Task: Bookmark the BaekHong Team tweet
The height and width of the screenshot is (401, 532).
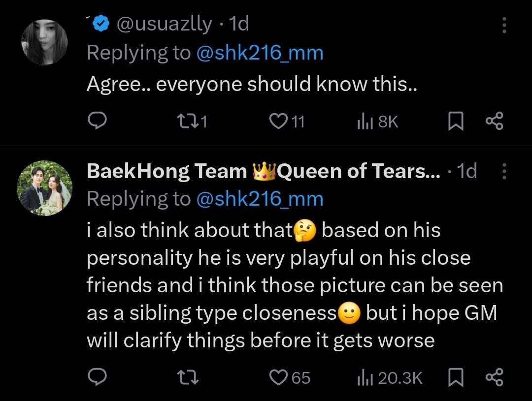Action: click(x=456, y=377)
